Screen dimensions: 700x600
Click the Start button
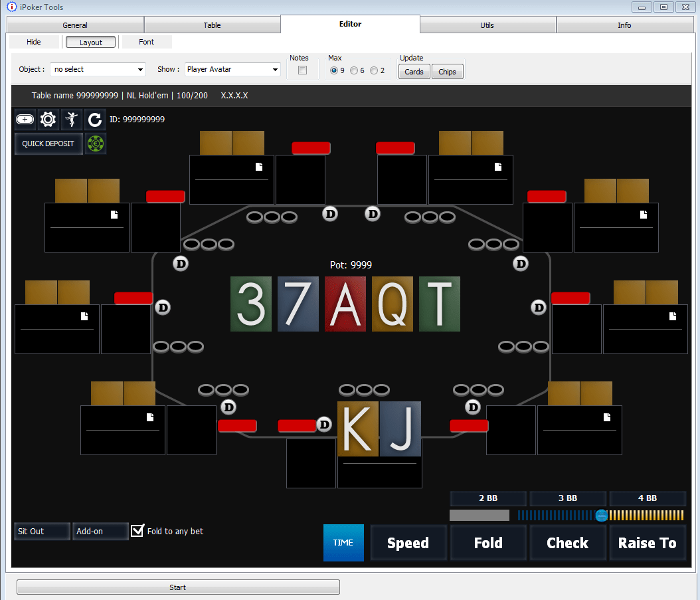[178, 587]
